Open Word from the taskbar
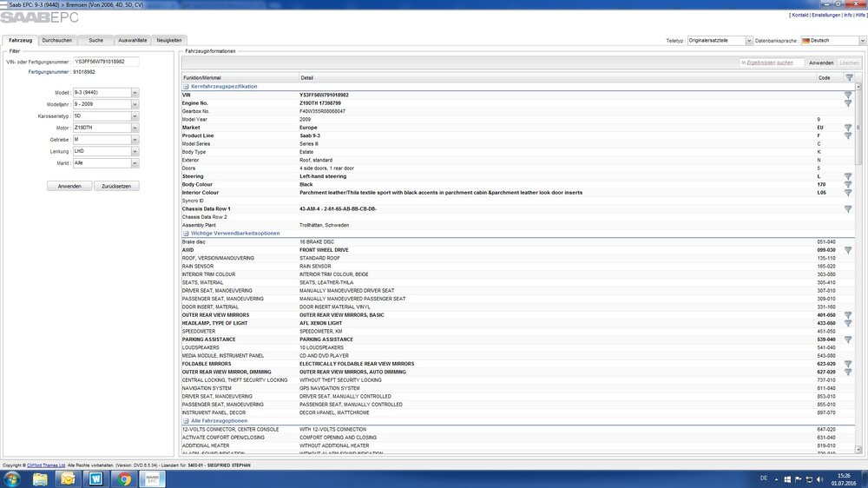This screenshot has height=488, width=868. pyautogui.click(x=95, y=479)
